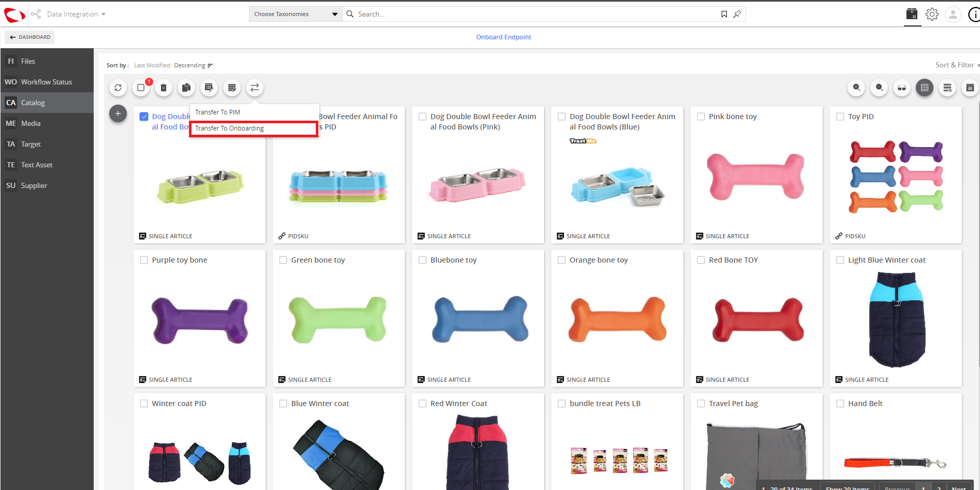This screenshot has width=980, height=490.
Task: Check the Bluebone toy checkbox
Action: point(422,260)
